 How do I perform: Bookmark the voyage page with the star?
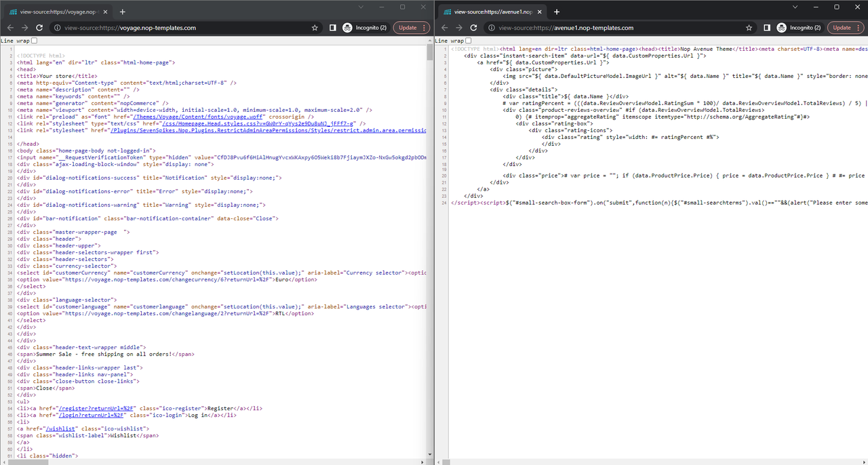315,28
